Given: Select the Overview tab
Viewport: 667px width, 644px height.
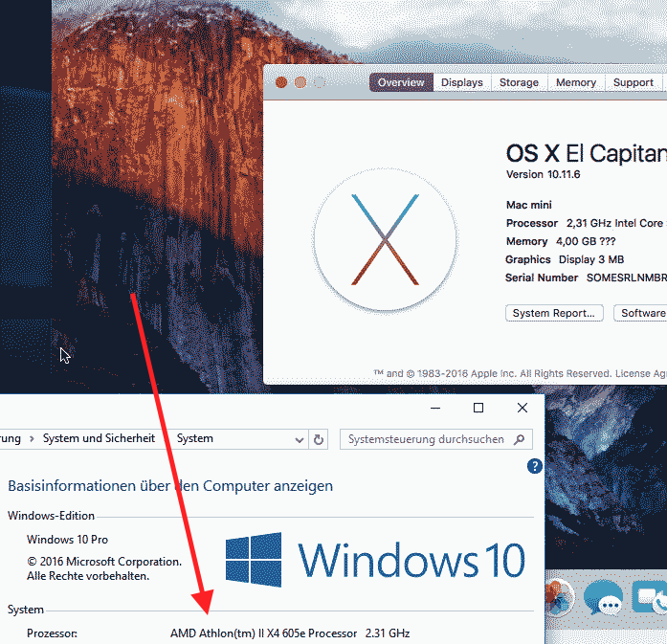Looking at the screenshot, I should 401,82.
